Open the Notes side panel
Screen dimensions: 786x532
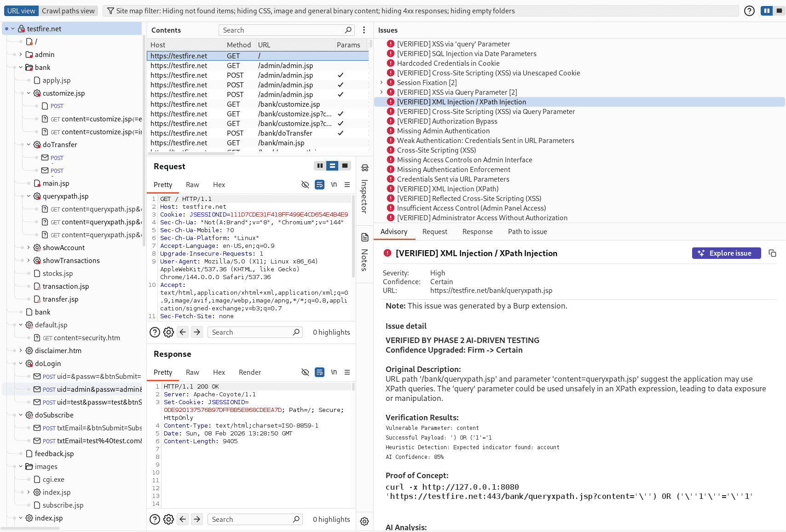point(364,253)
